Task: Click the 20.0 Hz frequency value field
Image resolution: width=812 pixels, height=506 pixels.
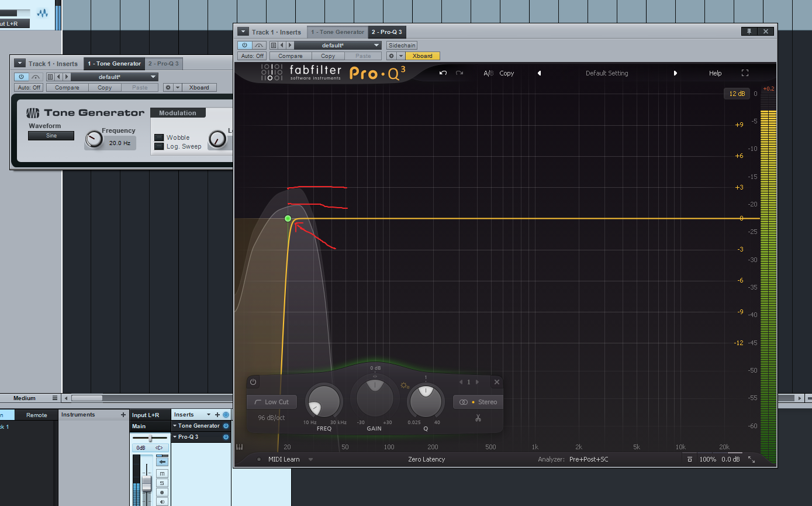Action: coord(119,143)
